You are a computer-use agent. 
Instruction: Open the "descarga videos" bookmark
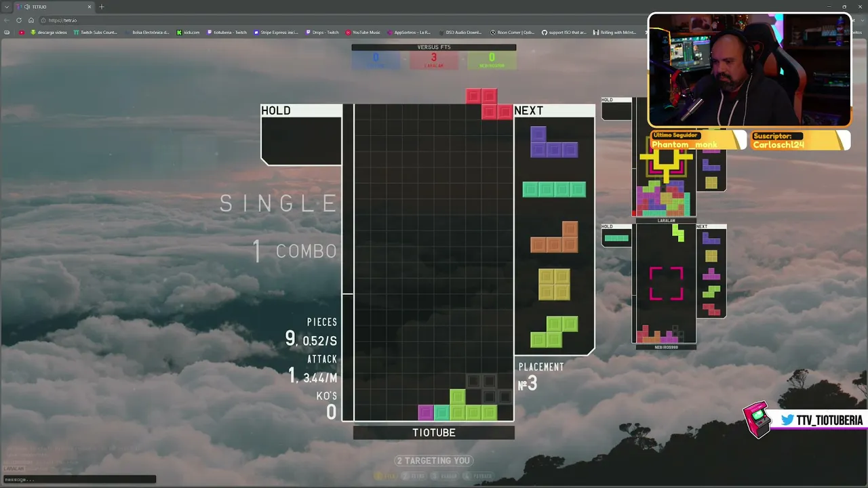[x=49, y=33]
